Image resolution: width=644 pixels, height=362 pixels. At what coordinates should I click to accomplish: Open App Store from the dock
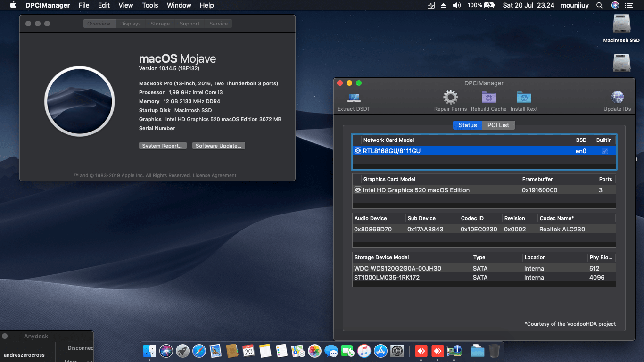pyautogui.click(x=380, y=351)
